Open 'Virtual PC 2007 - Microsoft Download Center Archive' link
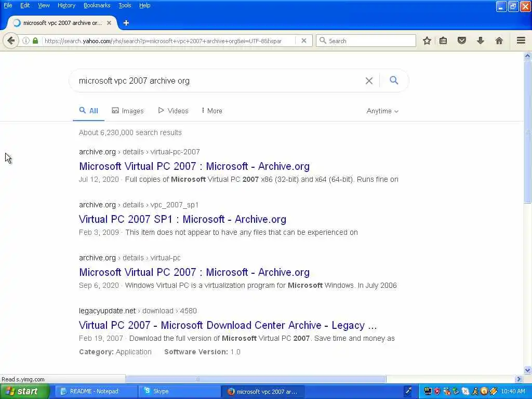 pyautogui.click(x=228, y=325)
